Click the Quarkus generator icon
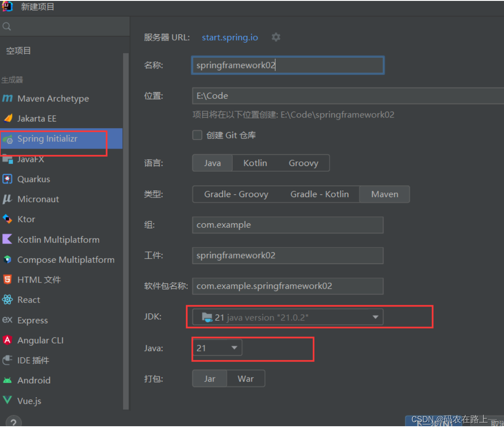The height and width of the screenshot is (428, 504). 8,179
